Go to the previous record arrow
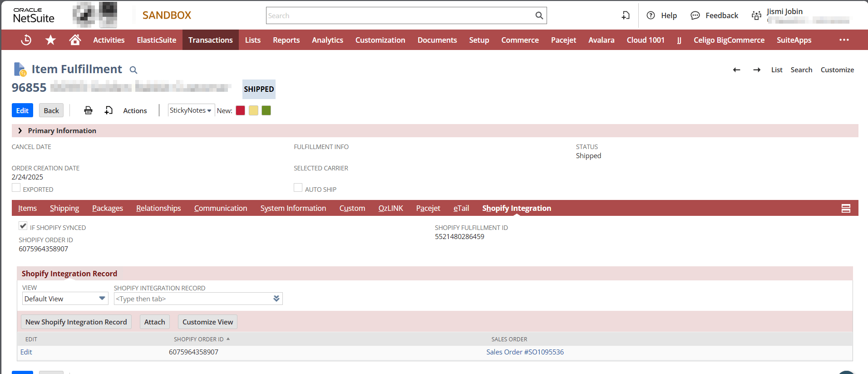868x374 pixels. tap(736, 70)
